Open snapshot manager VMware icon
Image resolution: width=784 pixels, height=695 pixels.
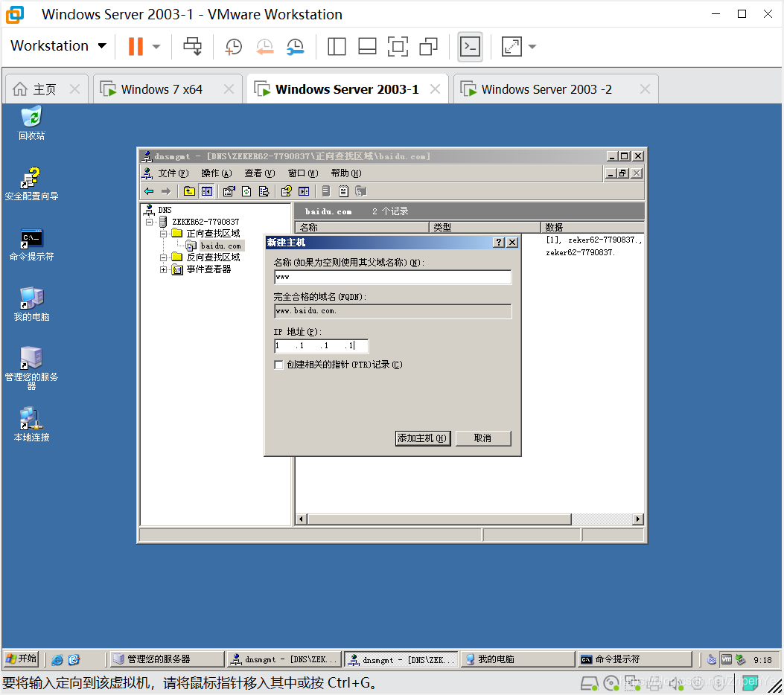(296, 46)
